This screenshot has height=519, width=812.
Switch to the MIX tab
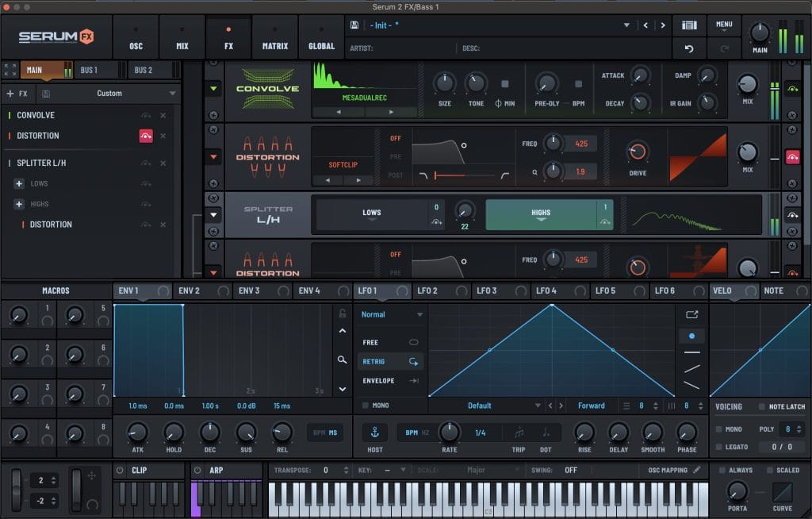[x=182, y=37]
